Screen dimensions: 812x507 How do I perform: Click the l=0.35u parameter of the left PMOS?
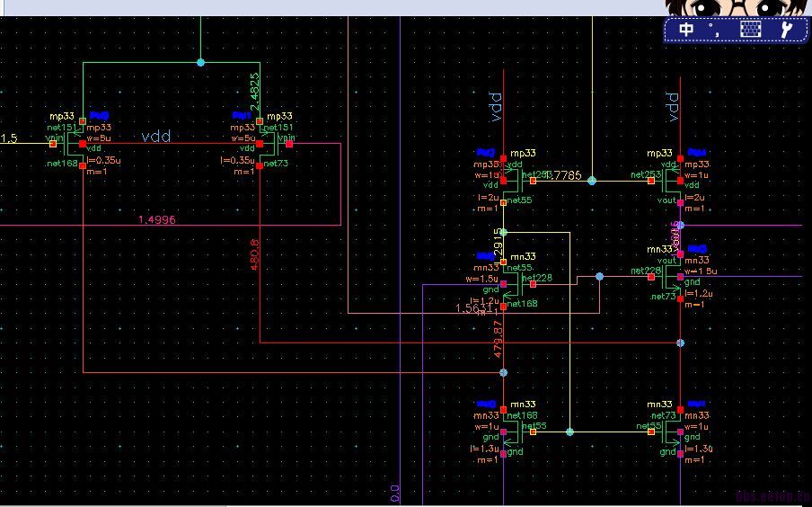pos(104,161)
